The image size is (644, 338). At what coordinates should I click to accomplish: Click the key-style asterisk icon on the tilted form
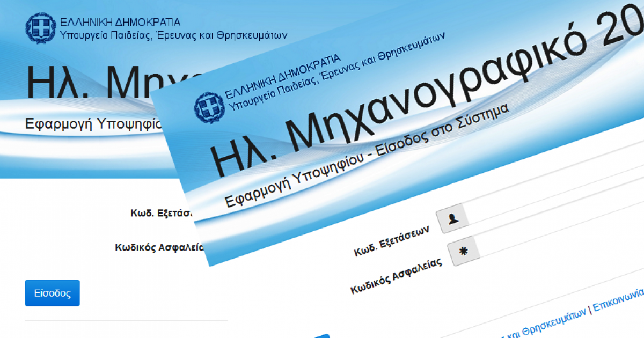click(462, 251)
